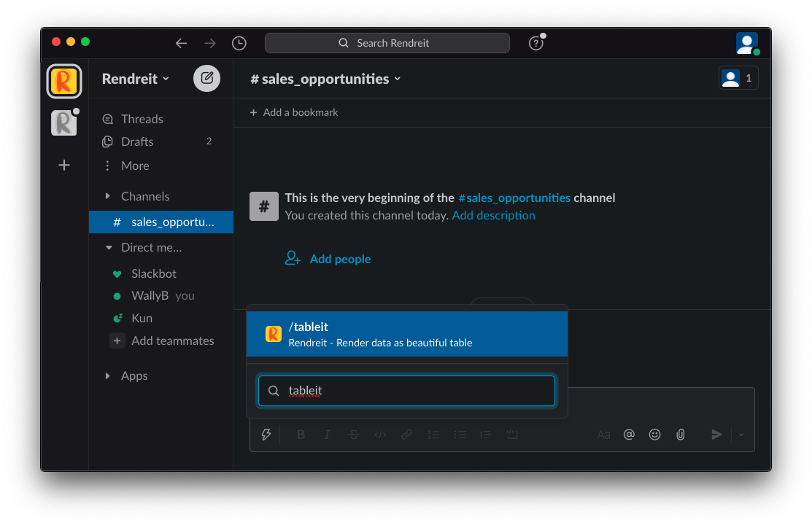
Task: Click the channel hash icon tile
Action: pyautogui.click(x=264, y=206)
